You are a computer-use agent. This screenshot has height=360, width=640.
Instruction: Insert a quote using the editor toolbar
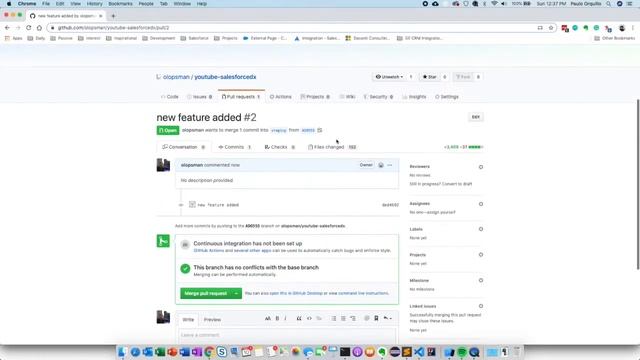(299, 318)
